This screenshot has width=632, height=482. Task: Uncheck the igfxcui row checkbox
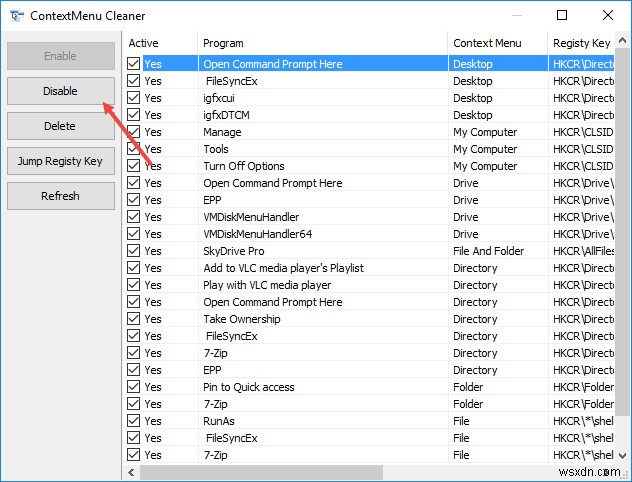click(x=133, y=98)
